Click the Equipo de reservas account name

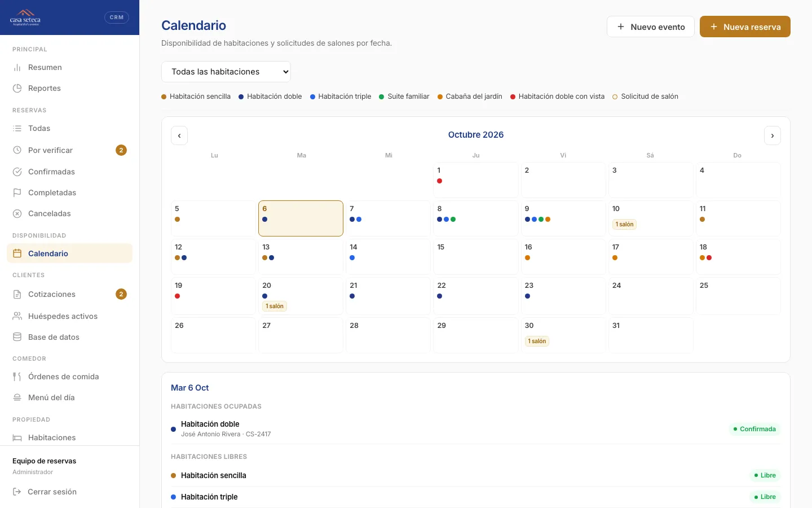click(x=45, y=461)
